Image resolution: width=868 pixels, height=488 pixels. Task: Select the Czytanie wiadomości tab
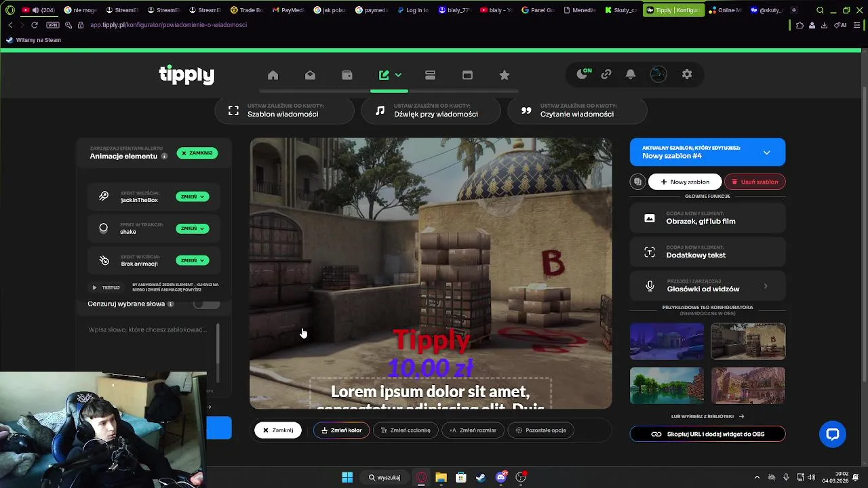[x=577, y=110]
